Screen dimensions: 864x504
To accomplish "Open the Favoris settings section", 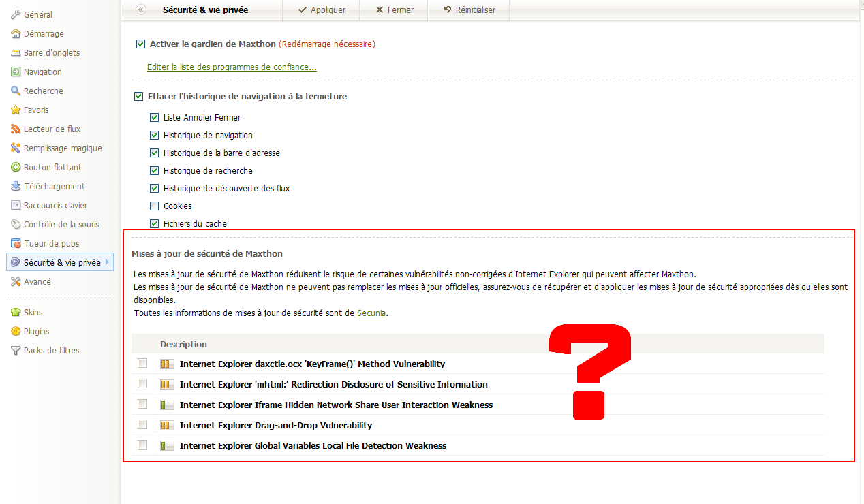I will tap(36, 110).
